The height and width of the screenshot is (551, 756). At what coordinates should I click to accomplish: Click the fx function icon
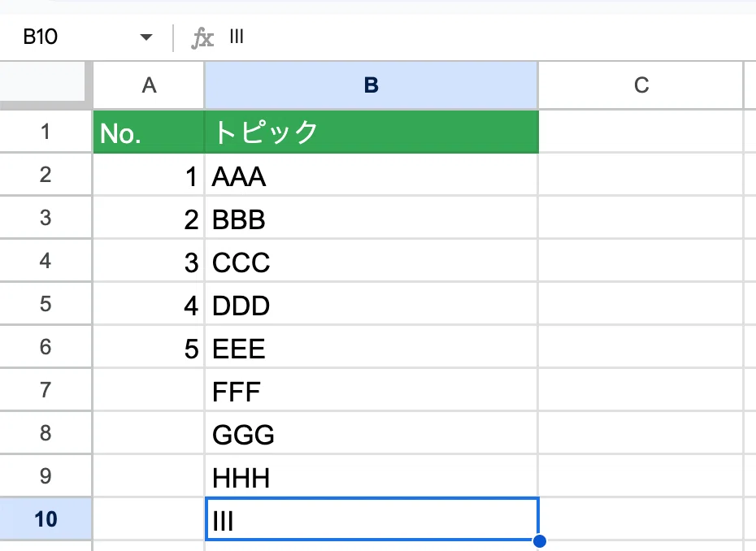pyautogui.click(x=202, y=37)
